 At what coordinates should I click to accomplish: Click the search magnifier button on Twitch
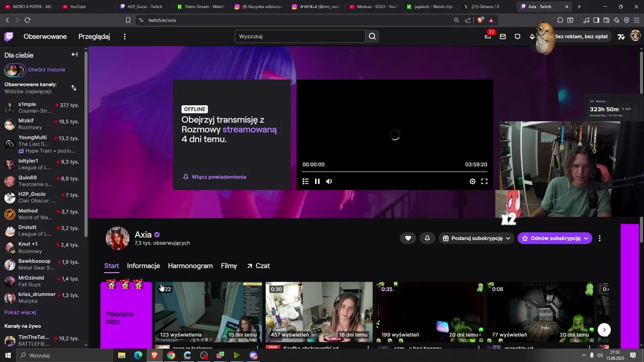372,36
